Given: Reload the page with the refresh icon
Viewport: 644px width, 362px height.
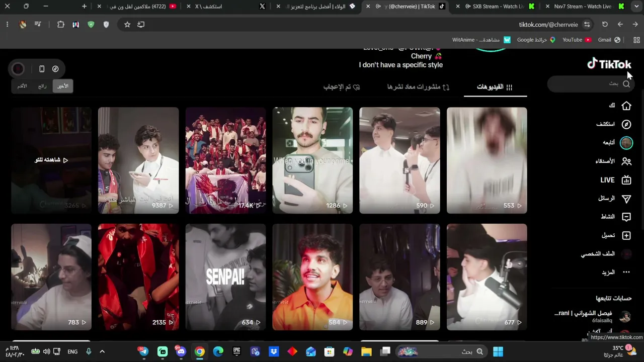Looking at the screenshot, I should [x=605, y=24].
